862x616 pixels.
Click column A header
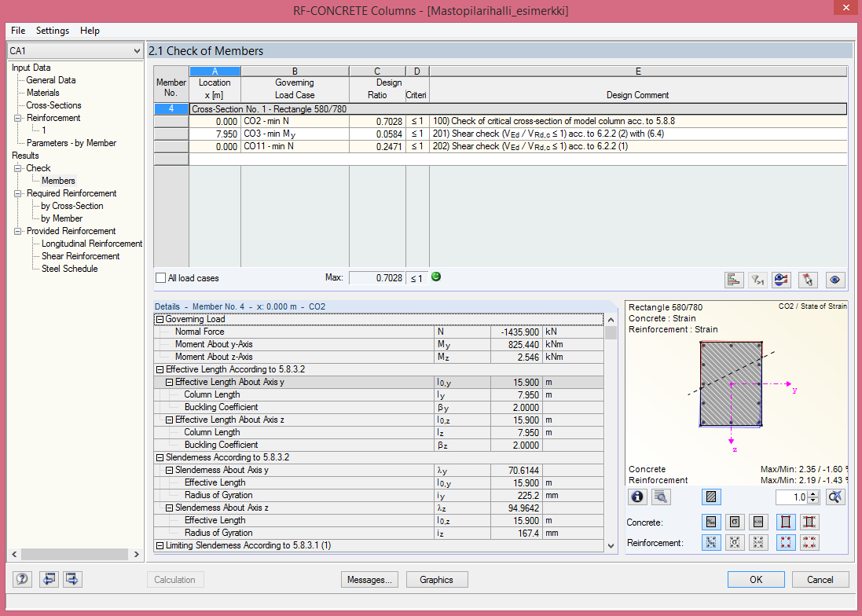(x=215, y=71)
